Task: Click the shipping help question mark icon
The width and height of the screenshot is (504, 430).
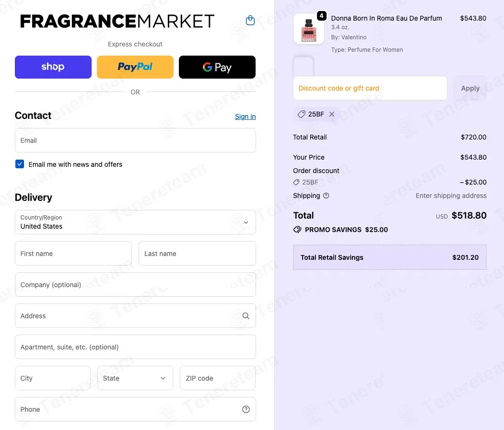Action: tap(326, 196)
